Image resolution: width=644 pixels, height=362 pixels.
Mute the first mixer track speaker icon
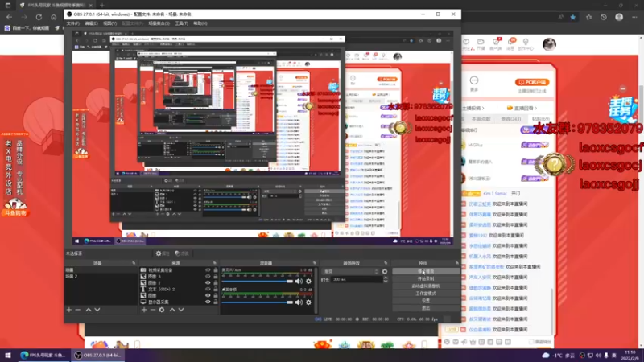pos(299,281)
